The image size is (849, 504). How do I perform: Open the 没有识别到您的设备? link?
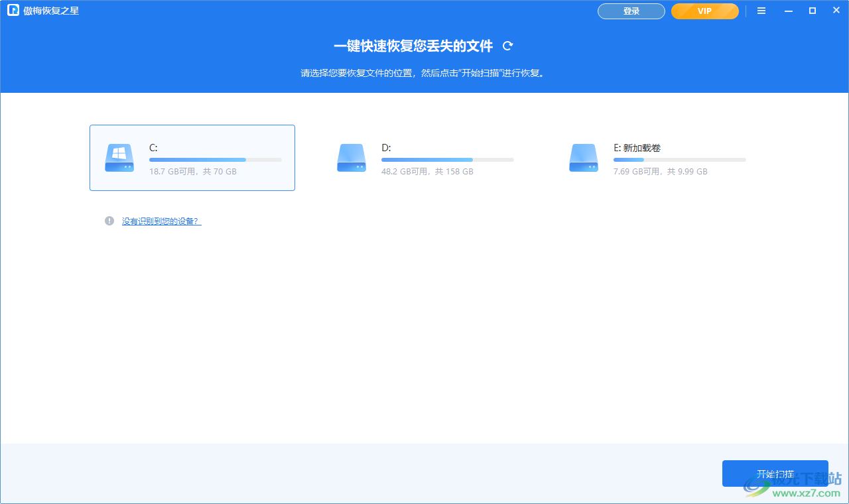161,221
